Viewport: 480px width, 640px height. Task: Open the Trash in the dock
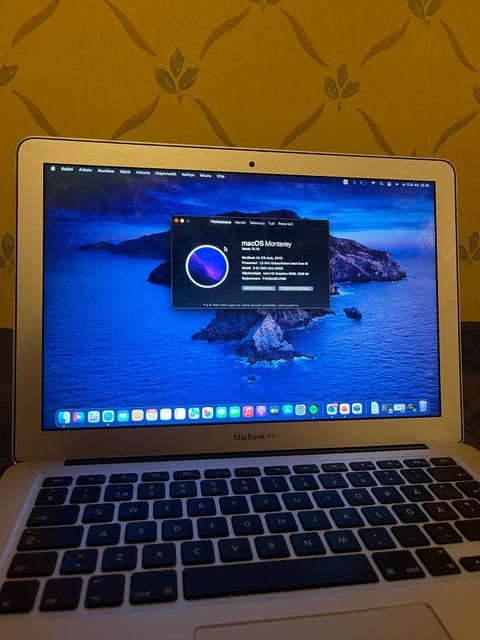423,406
